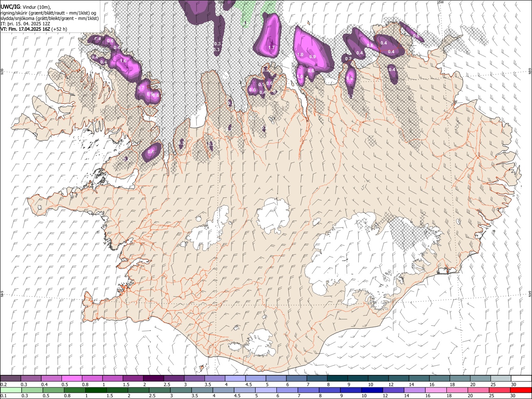Select the light lavender 4 snow legend swatch
Viewport: 532px width, 399px height.
tap(235, 379)
